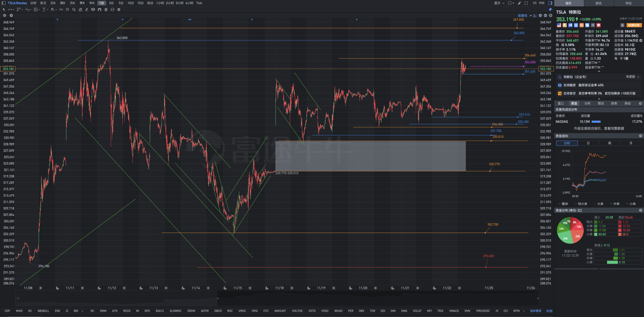Open the 评论 comments tab

(x=628, y=3)
